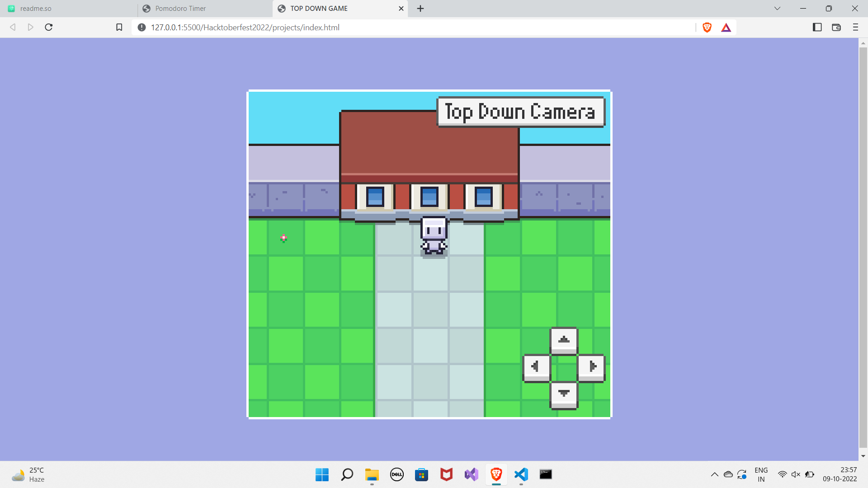The image size is (868, 488).
Task: Click the Brave Shields lion icon
Action: [707, 28]
